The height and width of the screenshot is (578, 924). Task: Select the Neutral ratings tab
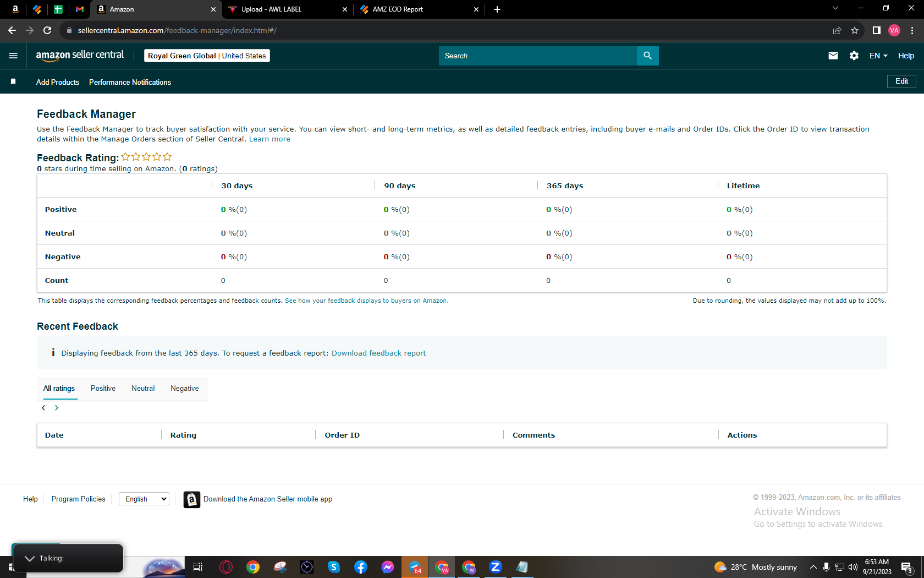143,389
